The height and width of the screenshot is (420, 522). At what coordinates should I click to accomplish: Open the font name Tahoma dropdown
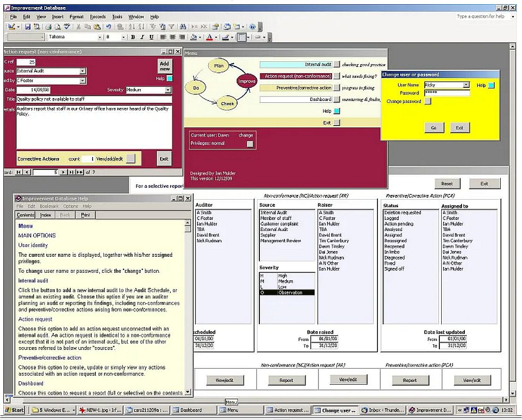point(100,37)
